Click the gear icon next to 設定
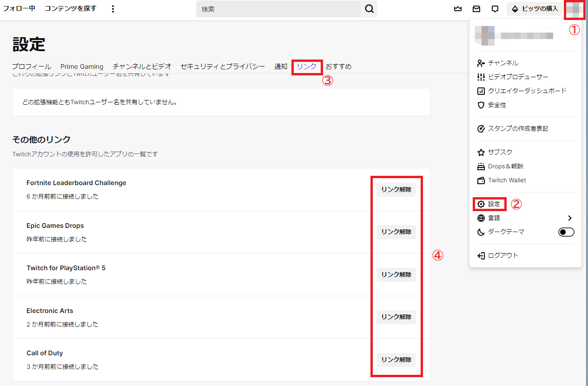The image size is (588, 386). [481, 204]
